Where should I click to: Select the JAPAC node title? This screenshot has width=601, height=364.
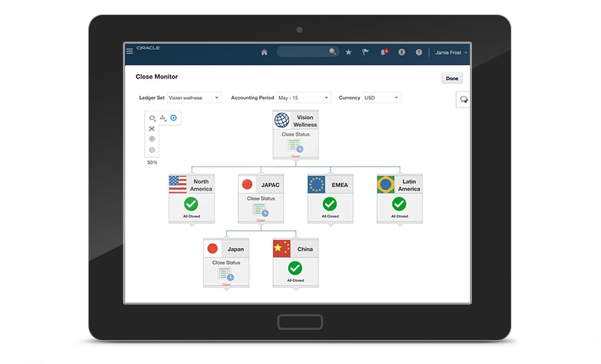point(270,185)
